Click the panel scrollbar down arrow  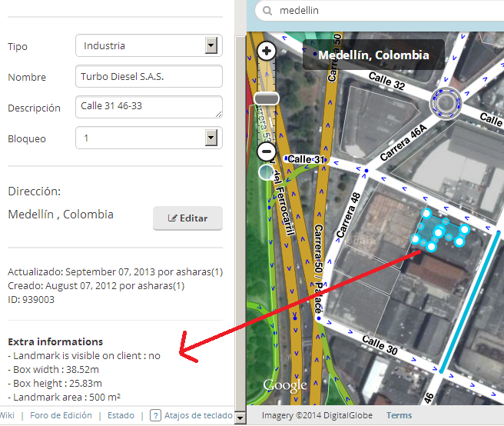[240, 418]
